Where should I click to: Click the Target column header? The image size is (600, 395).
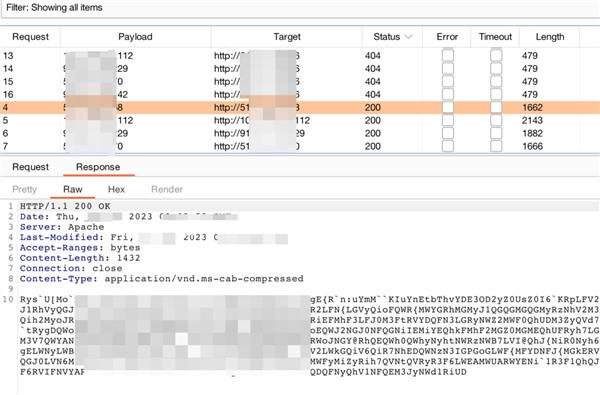click(x=287, y=37)
